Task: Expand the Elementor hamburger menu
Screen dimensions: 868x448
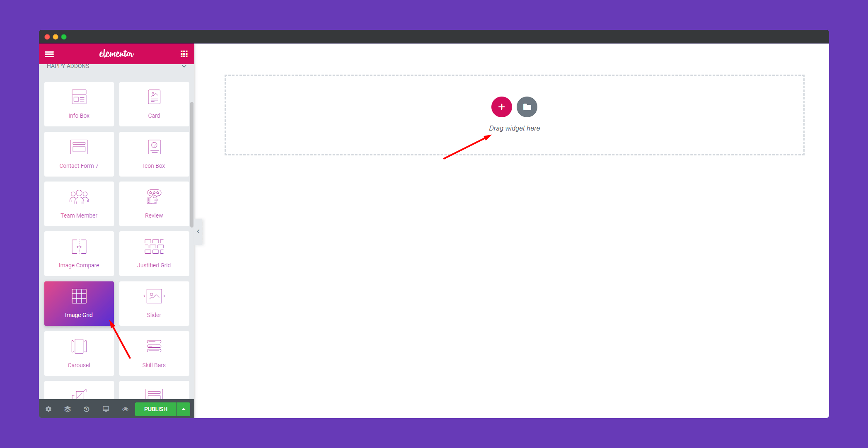Action: pos(50,53)
